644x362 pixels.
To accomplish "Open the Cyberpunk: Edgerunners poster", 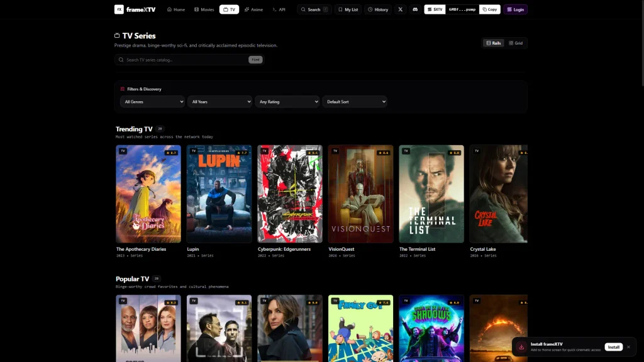I will [290, 194].
